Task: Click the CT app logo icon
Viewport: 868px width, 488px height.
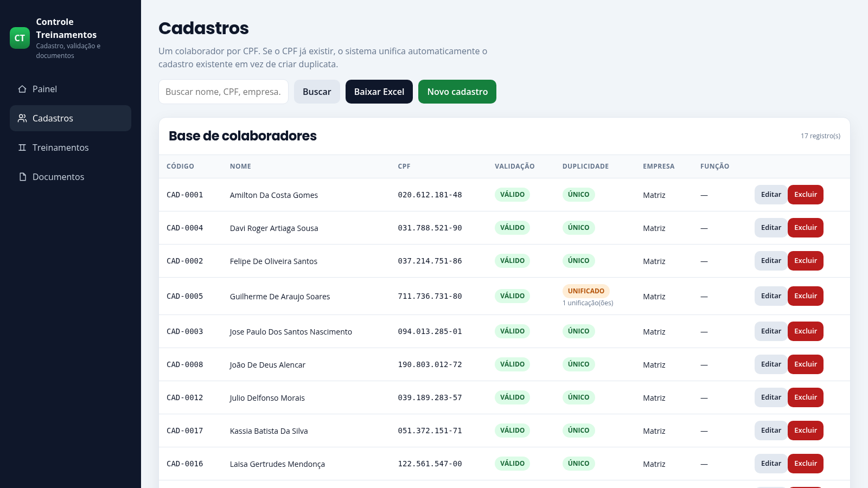Action: coord(20,38)
